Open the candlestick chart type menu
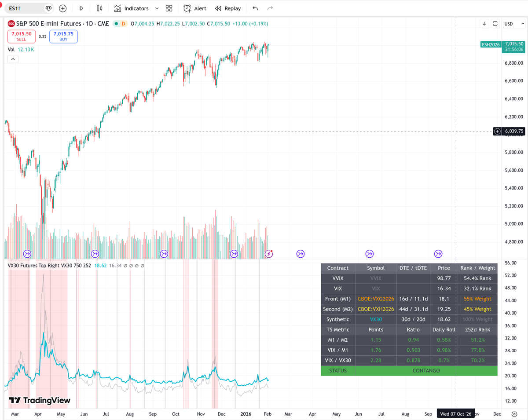The image size is (528, 420). point(99,8)
